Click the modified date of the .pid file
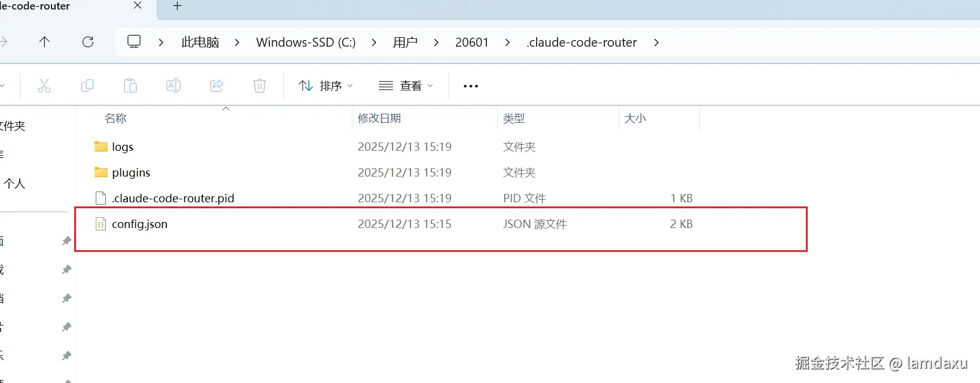This screenshot has height=383, width=980. (x=404, y=198)
